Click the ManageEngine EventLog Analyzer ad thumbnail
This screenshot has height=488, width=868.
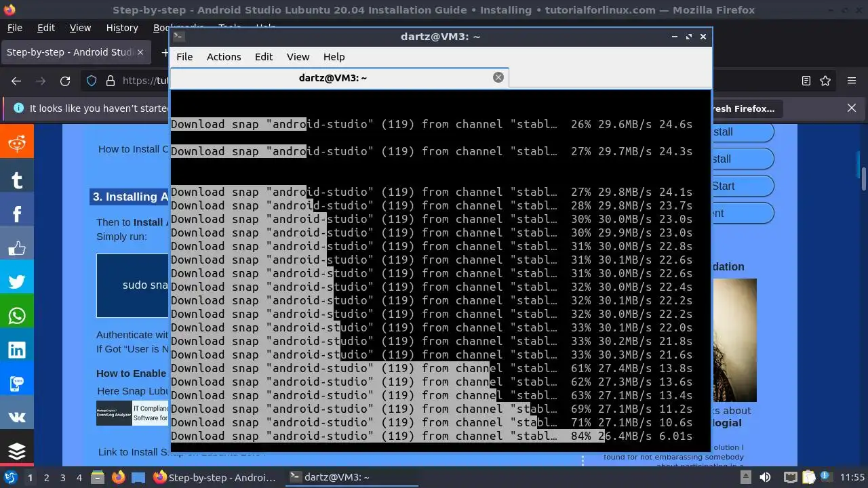tap(113, 413)
